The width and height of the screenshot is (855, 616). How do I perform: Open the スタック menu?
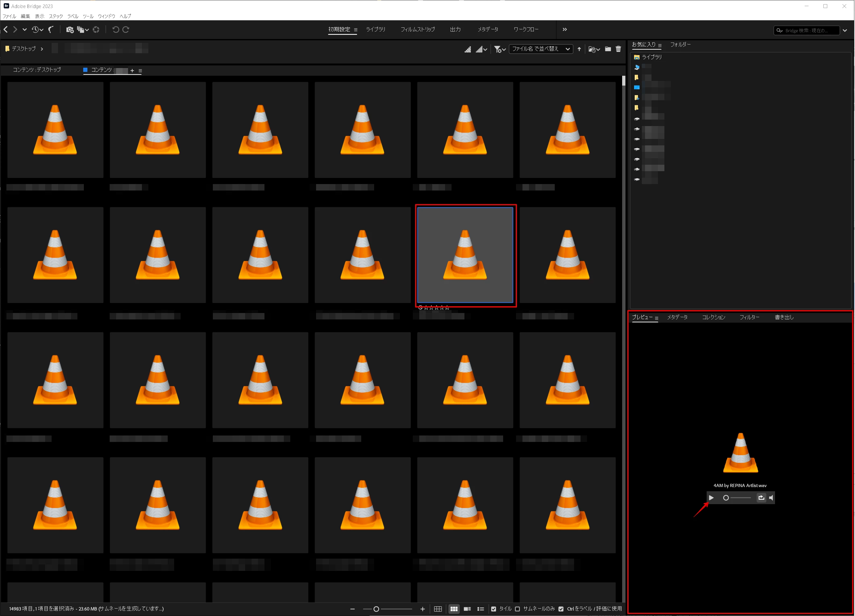tap(56, 16)
